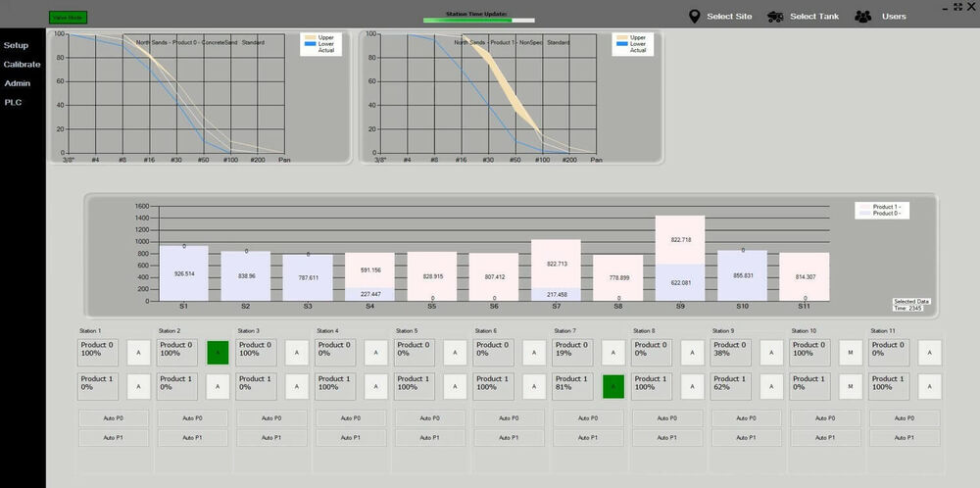Click the green Valve Mode button

pos(69,18)
